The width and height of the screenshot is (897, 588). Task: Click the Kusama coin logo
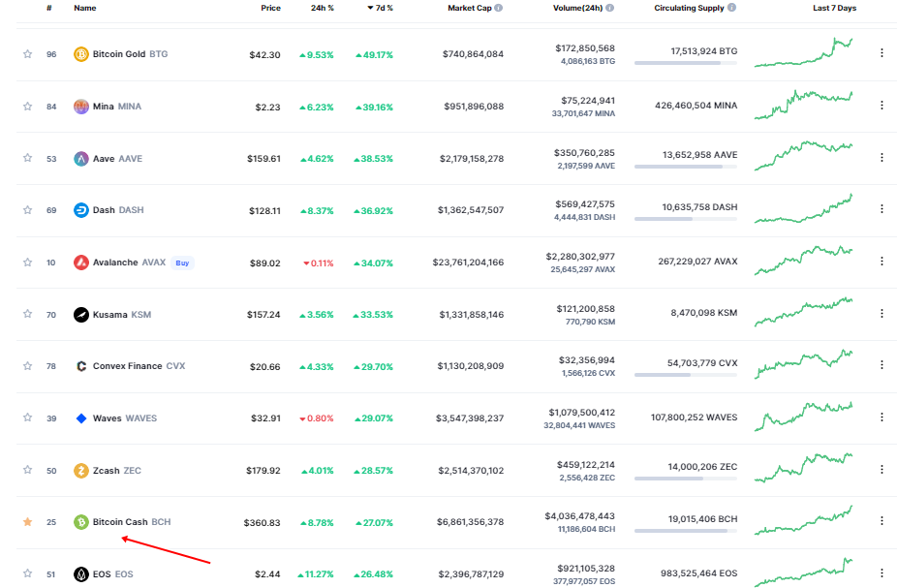[81, 315]
